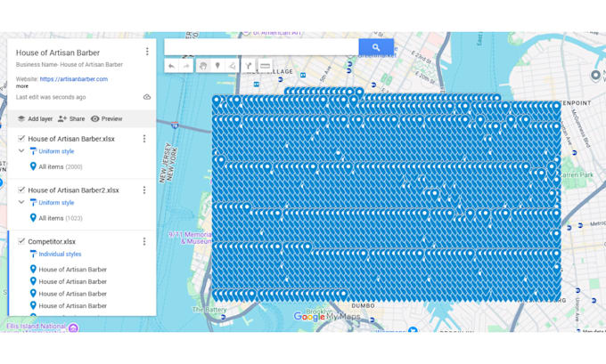Select the Add directions tool
The width and height of the screenshot is (606, 364).
(x=249, y=66)
